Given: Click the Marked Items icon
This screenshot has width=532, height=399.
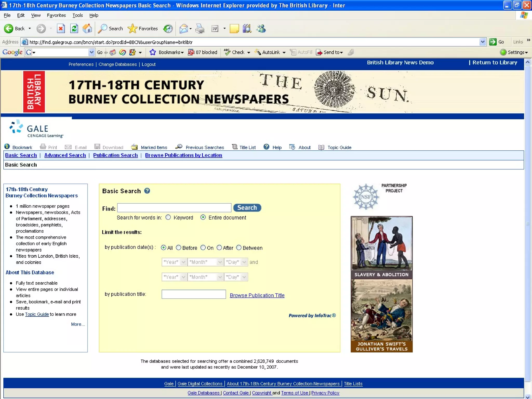Looking at the screenshot, I should (x=134, y=147).
